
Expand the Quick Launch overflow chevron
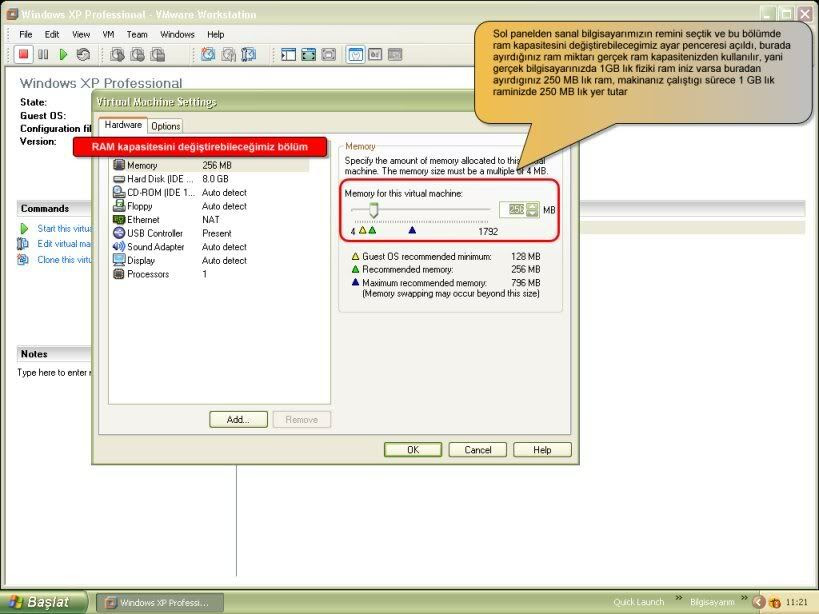click(678, 598)
